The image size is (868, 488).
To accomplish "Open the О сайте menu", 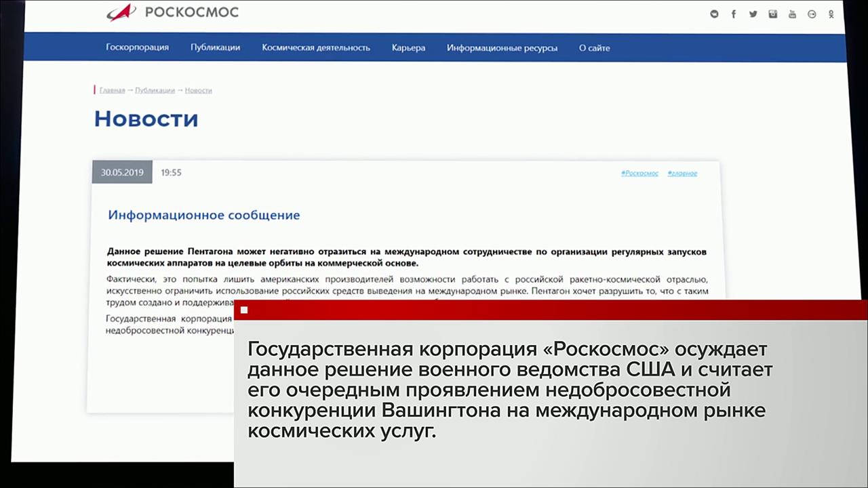I will [594, 48].
